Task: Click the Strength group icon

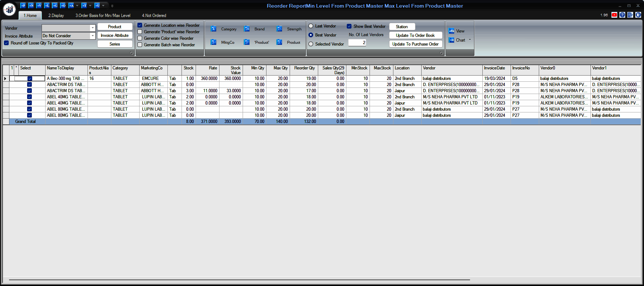Action: click(280, 29)
